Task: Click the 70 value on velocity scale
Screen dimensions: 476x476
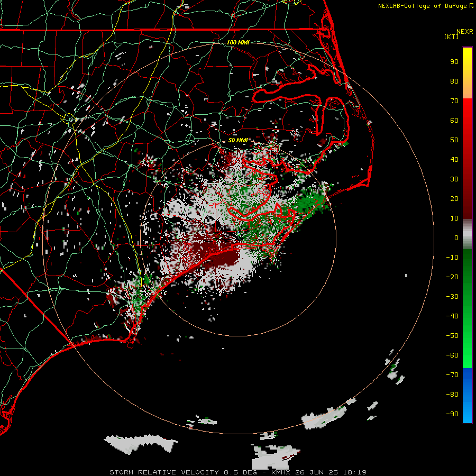Action: [454, 101]
